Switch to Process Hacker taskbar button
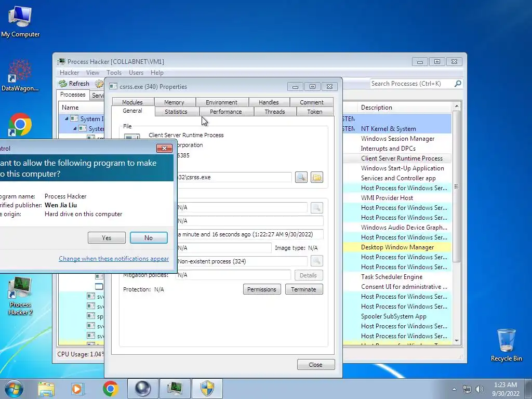The image size is (532, 399). coord(175,389)
